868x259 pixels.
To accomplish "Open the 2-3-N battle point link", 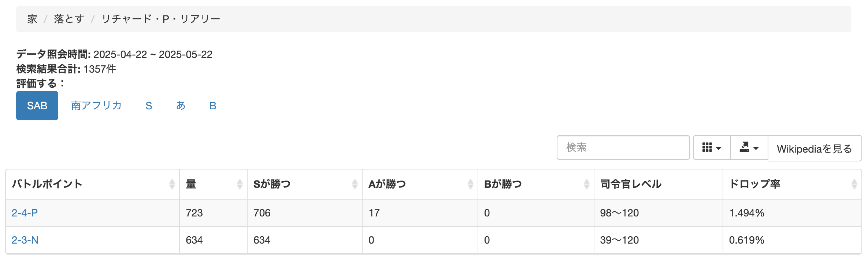I will tap(25, 240).
